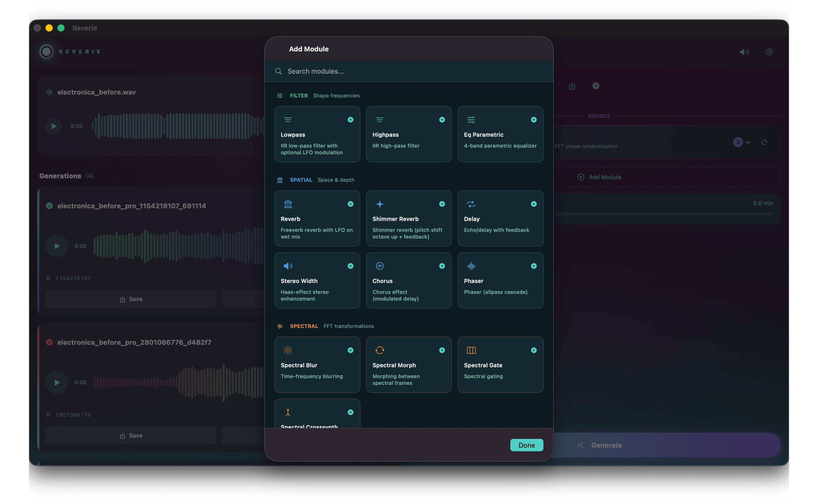Add the Spectral Blur module plus icon
Image resolution: width=818 pixels, height=504 pixels.
tap(350, 350)
